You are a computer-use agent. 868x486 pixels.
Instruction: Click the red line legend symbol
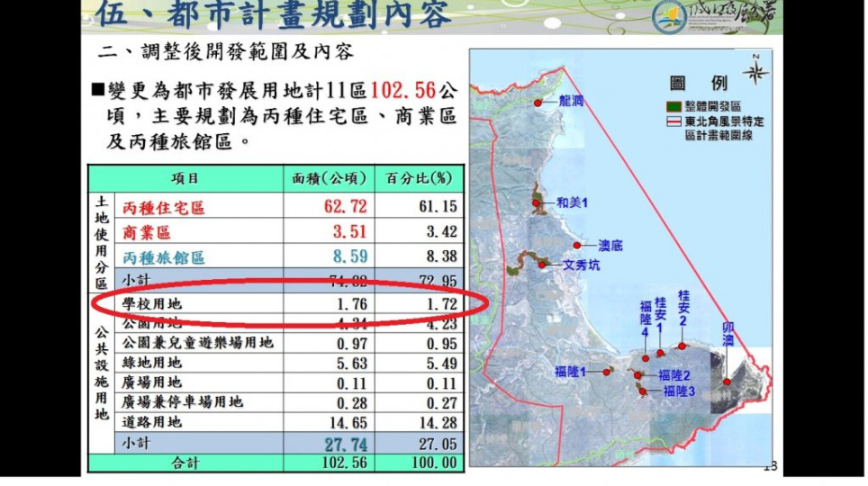click(671, 121)
